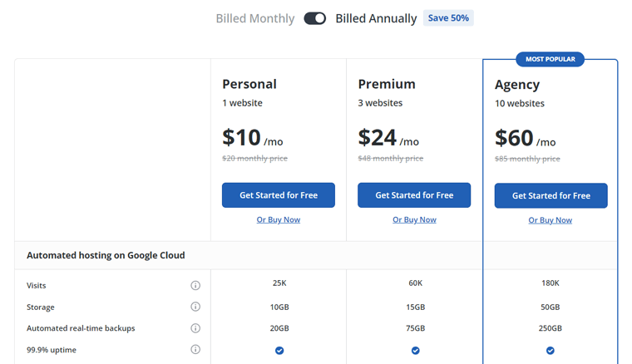This screenshot has height=364, width=632.
Task: Click the $24 /mo price
Action: click(x=388, y=138)
